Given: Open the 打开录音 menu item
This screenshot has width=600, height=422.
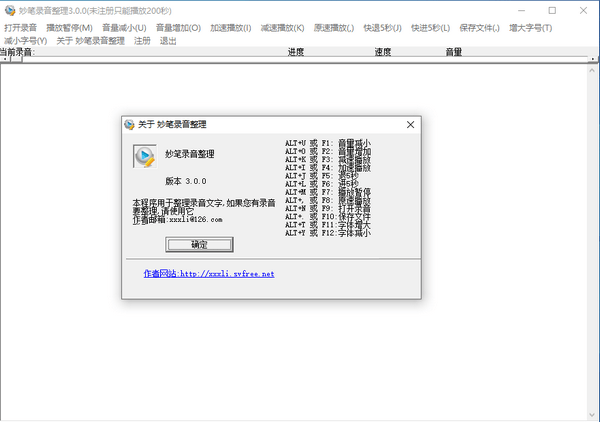Looking at the screenshot, I should (x=21, y=28).
